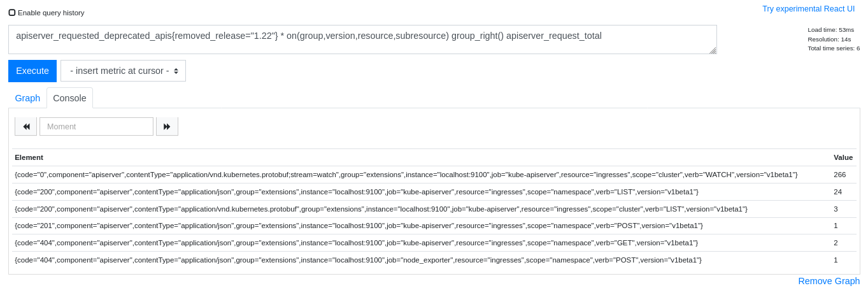This screenshot has width=868, height=288.
Task: Click the value 24 cell
Action: coord(843,192)
